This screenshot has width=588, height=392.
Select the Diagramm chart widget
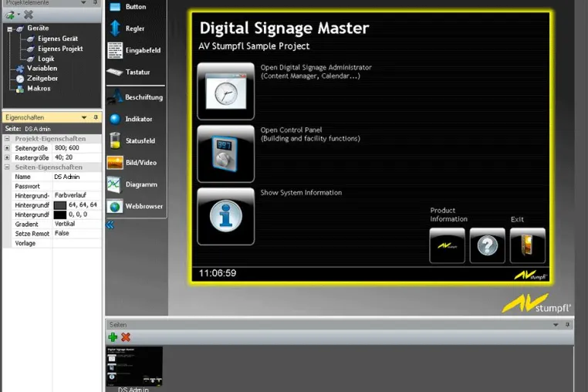(114, 184)
